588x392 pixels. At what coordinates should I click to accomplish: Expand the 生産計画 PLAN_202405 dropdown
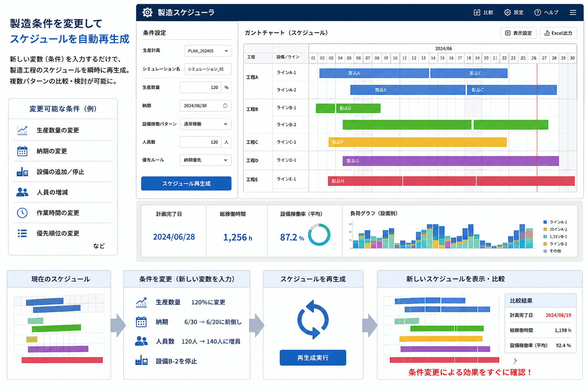208,51
